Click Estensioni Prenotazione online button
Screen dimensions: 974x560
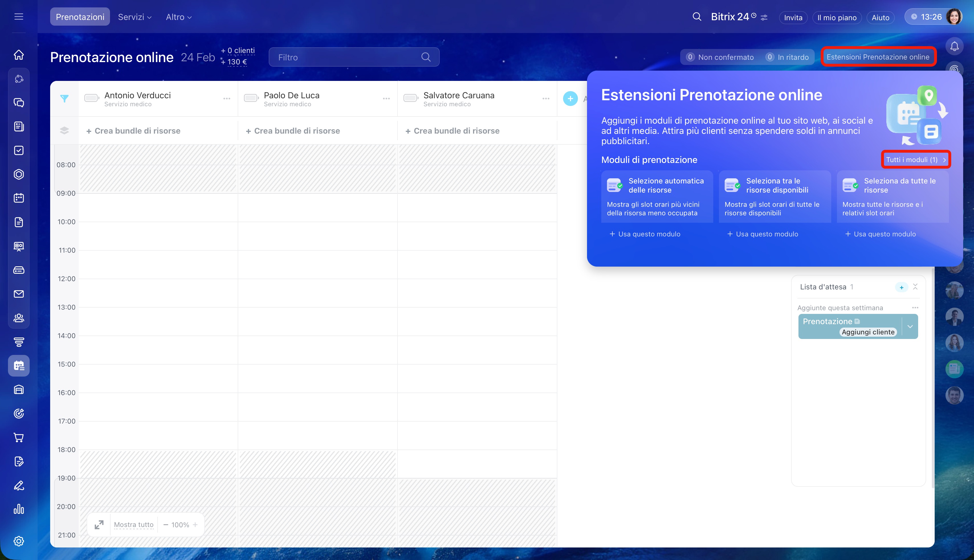[x=878, y=57]
